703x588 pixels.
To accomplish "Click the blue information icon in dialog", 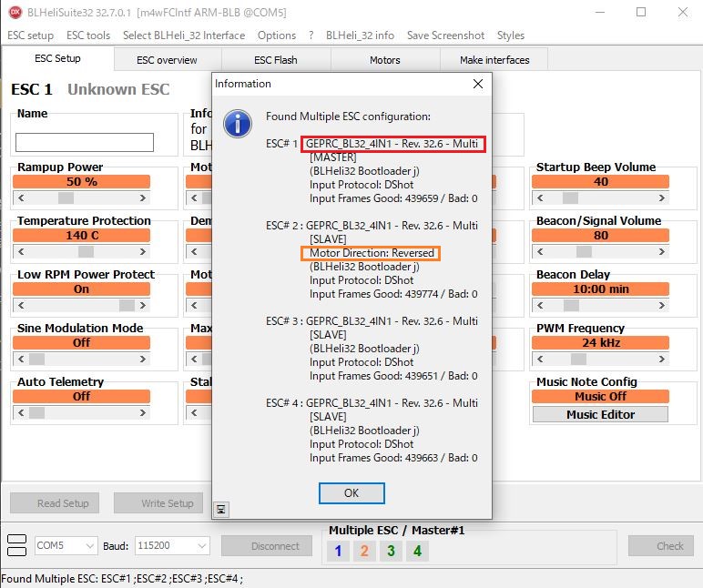I will 238,124.
